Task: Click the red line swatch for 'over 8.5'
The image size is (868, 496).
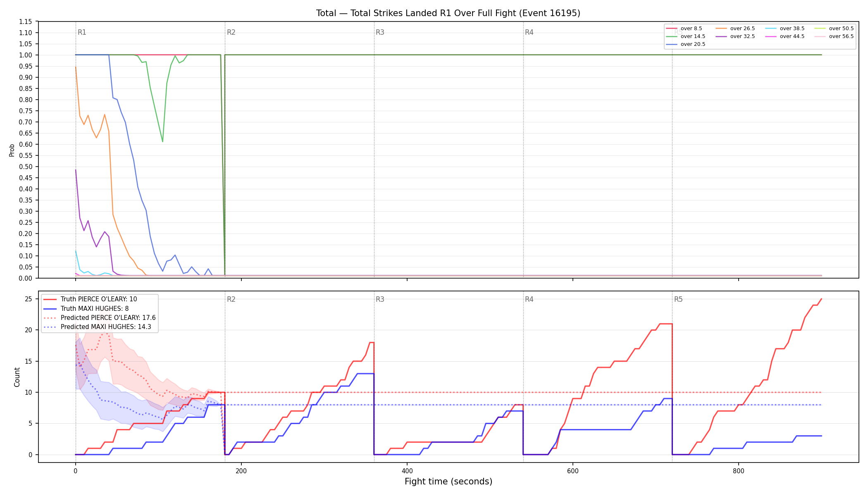Action: [x=672, y=29]
